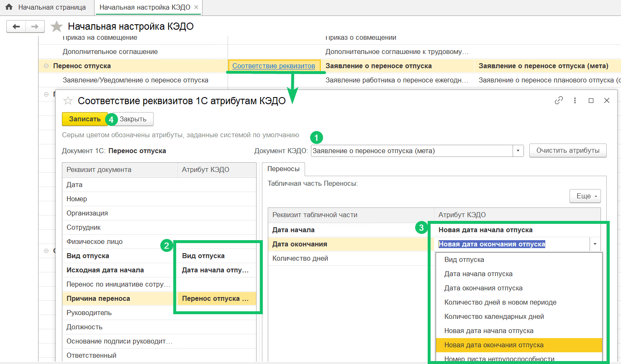Close the Начальная настройка КЭДО tab
The width and height of the screenshot is (621, 364).
click(196, 7)
